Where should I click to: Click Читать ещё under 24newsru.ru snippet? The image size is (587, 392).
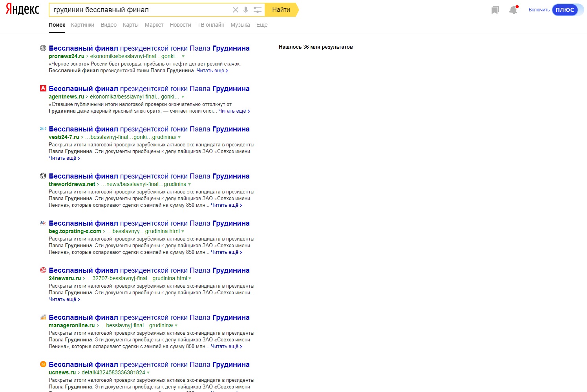[64, 299]
